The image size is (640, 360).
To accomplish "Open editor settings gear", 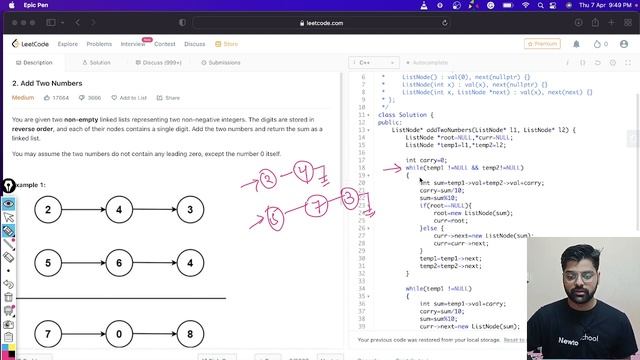I will click(x=613, y=62).
